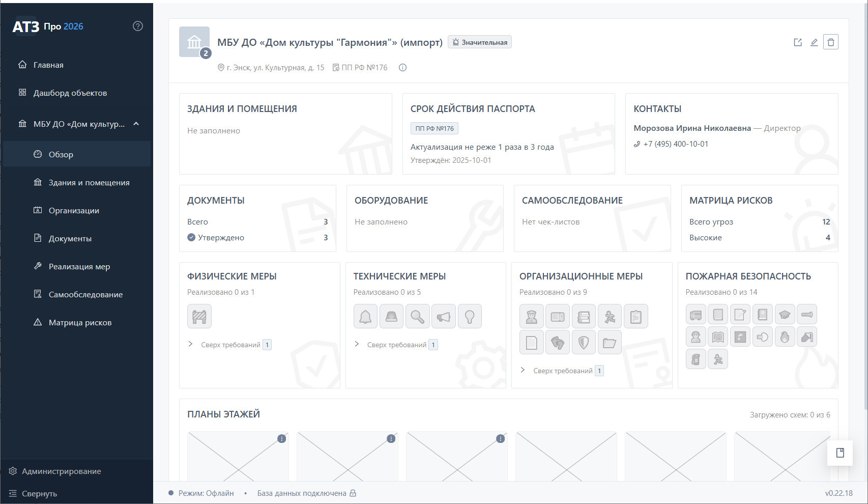The image size is (868, 504).
Task: Open Самообследование sidebar item
Action: tap(76, 294)
